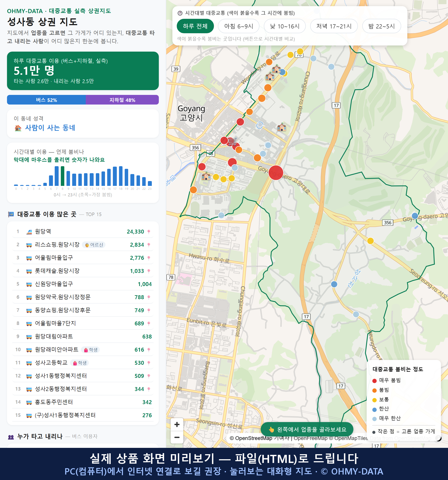Image resolution: width=448 pixels, height=480 pixels.
Task: Switch to 밤 22~5시 time filter
Action: click(381, 26)
